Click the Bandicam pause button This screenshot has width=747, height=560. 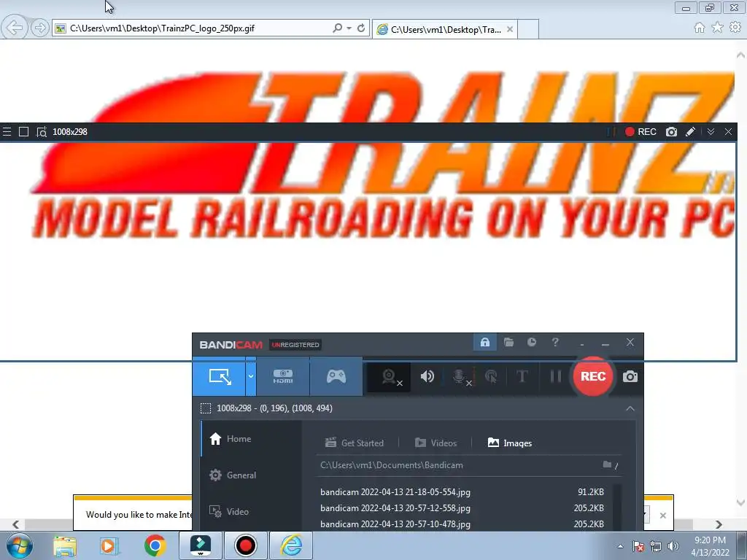[x=555, y=376]
